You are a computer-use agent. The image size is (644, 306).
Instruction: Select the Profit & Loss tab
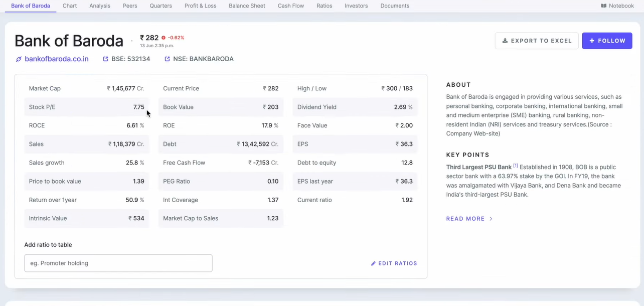[200, 6]
